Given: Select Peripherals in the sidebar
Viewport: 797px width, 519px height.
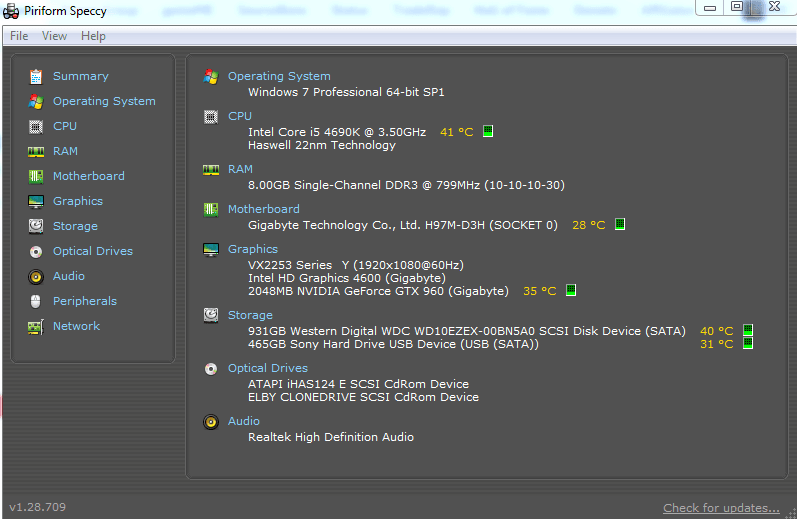Looking at the screenshot, I should [85, 301].
